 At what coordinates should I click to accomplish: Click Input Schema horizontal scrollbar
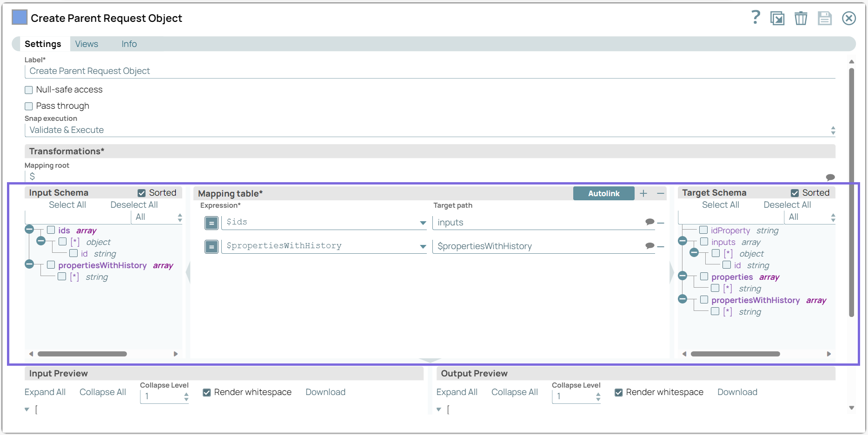click(x=82, y=354)
